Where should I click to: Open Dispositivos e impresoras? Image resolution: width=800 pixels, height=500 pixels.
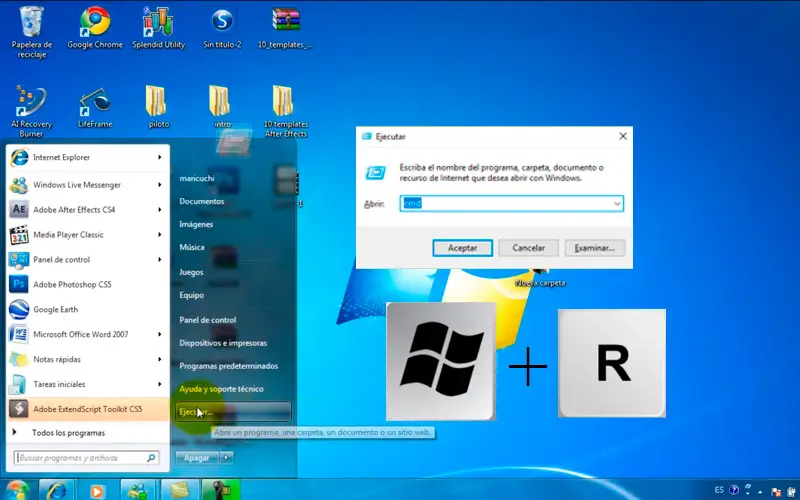(x=223, y=343)
